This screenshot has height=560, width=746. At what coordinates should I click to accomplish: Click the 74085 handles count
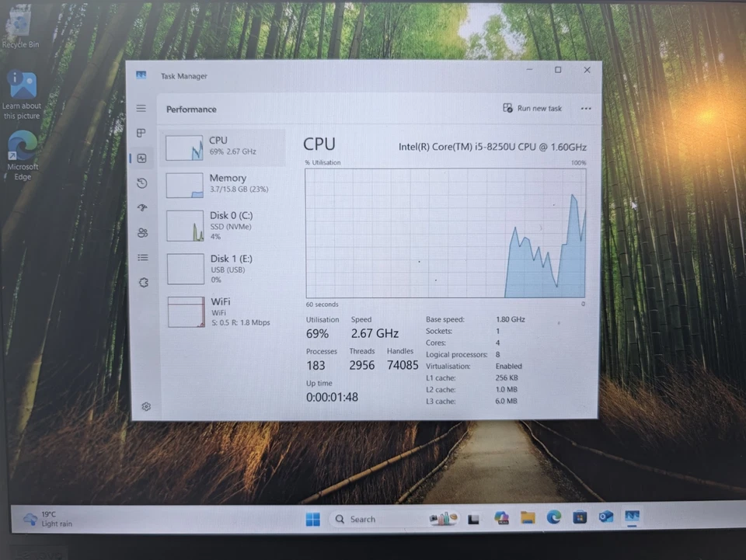(x=403, y=365)
